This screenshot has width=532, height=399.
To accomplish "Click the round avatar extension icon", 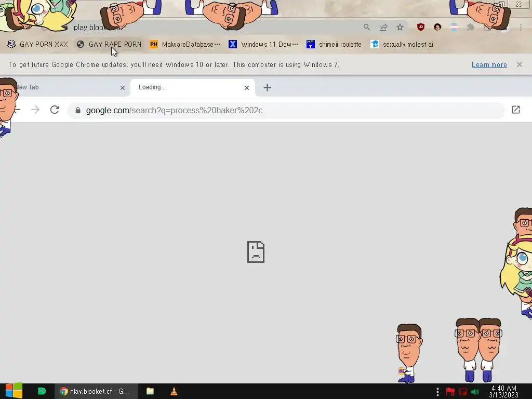I will [x=437, y=27].
